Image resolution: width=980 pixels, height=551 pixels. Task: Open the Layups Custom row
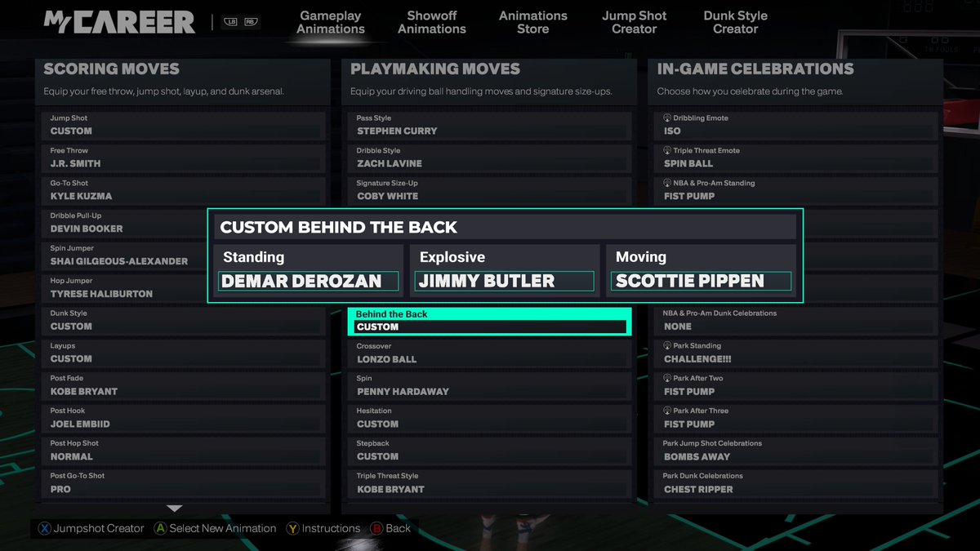click(184, 353)
